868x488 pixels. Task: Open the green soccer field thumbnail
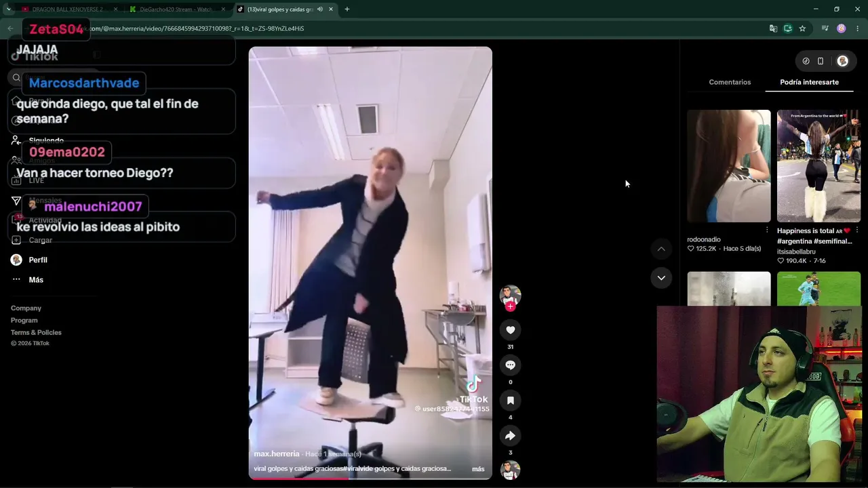click(818, 289)
